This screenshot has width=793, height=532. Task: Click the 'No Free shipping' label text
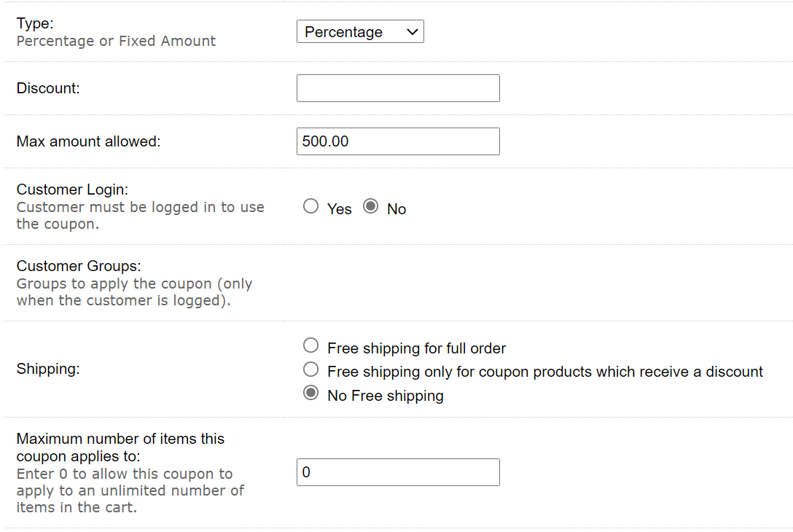coord(386,396)
